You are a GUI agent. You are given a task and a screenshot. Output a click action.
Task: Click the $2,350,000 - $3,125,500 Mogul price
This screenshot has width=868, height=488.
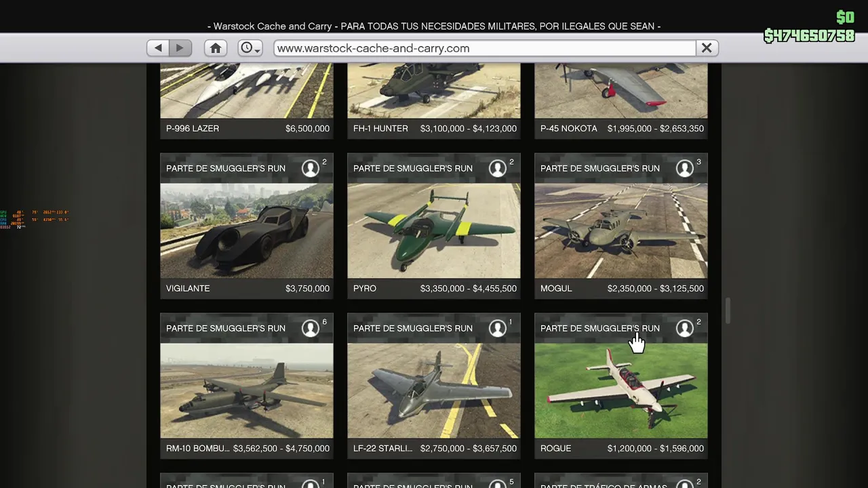coord(656,288)
